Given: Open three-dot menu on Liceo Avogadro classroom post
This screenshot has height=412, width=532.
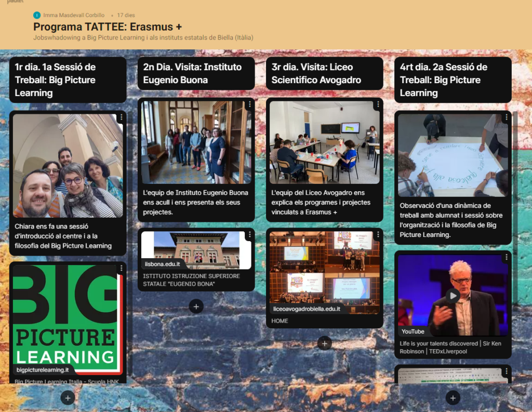Looking at the screenshot, I should [x=378, y=104].
